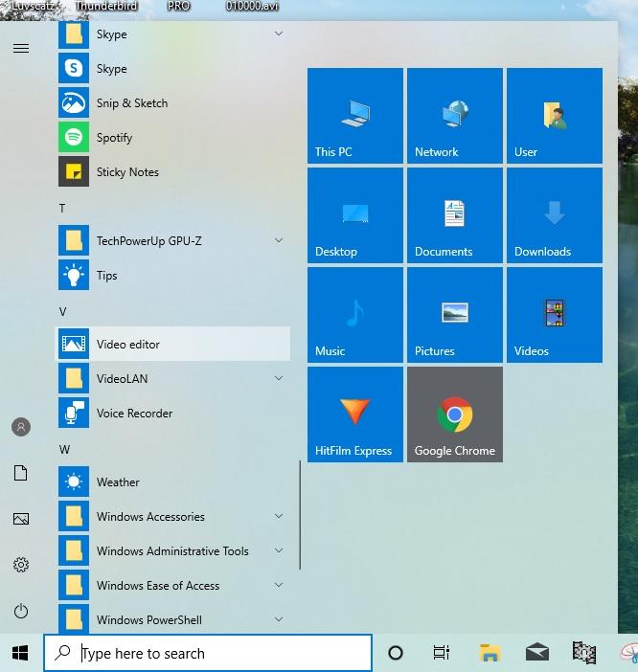Expand Windows Administrative Tools folder

(279, 550)
